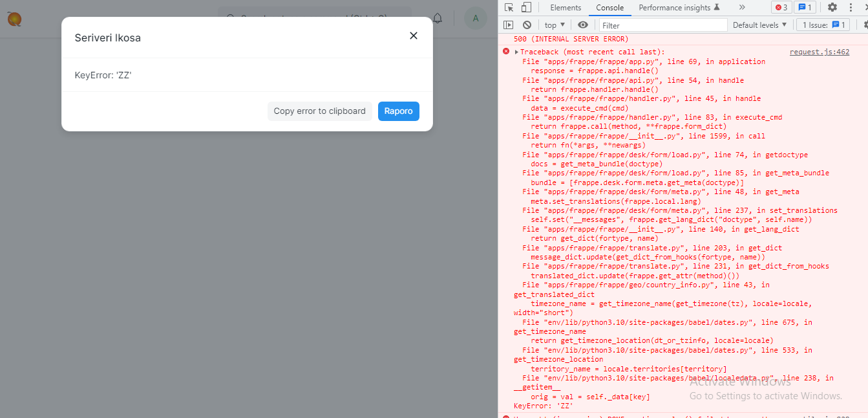Image resolution: width=868 pixels, height=418 pixels.
Task: Open the 1 Issue button
Action: pos(822,25)
